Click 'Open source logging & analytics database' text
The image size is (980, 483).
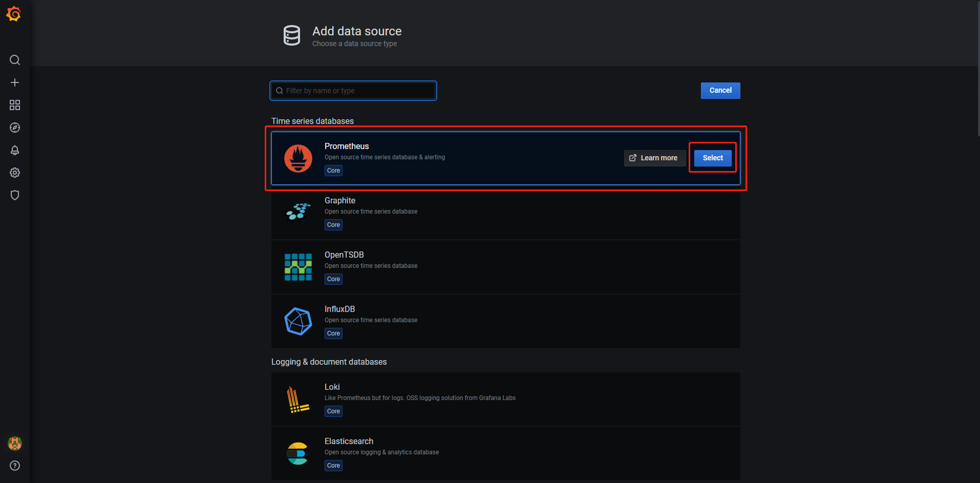pyautogui.click(x=381, y=452)
